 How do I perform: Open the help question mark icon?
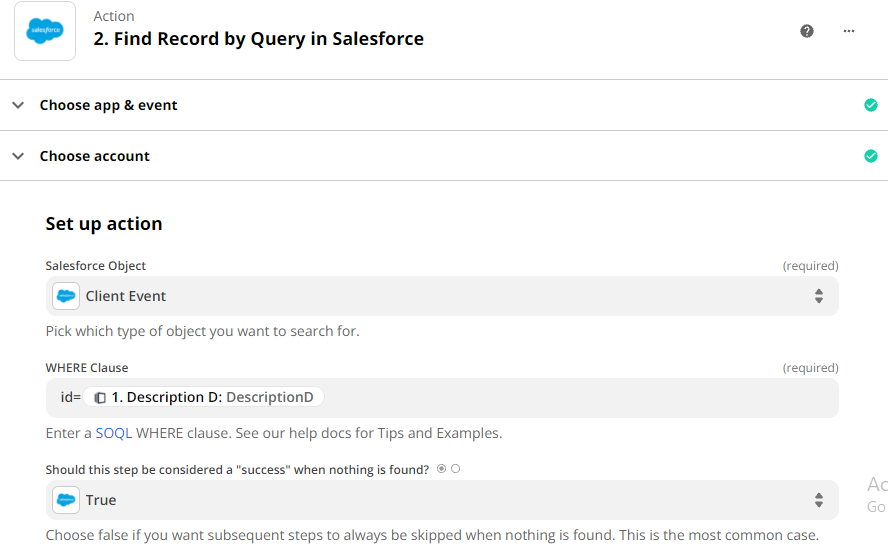click(x=806, y=31)
